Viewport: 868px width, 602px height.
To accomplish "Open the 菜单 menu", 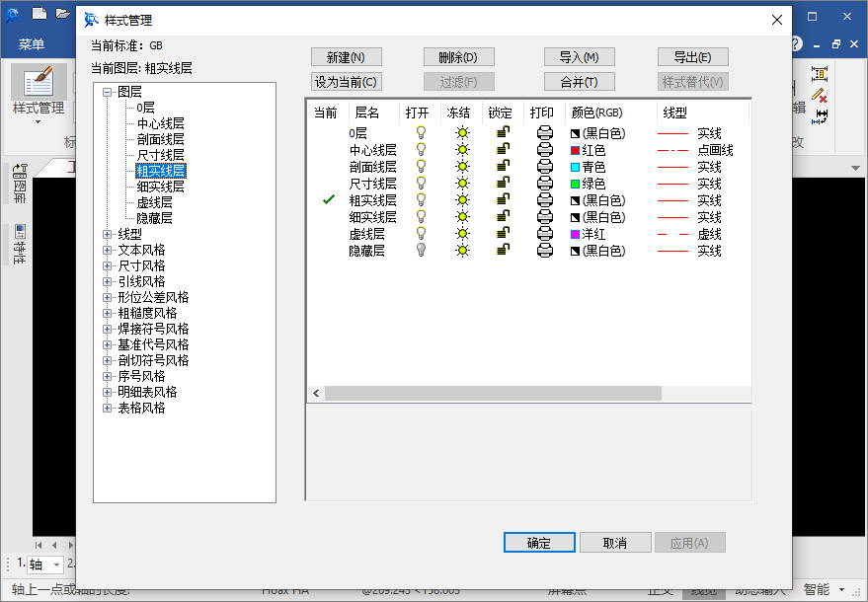I will coord(31,44).
